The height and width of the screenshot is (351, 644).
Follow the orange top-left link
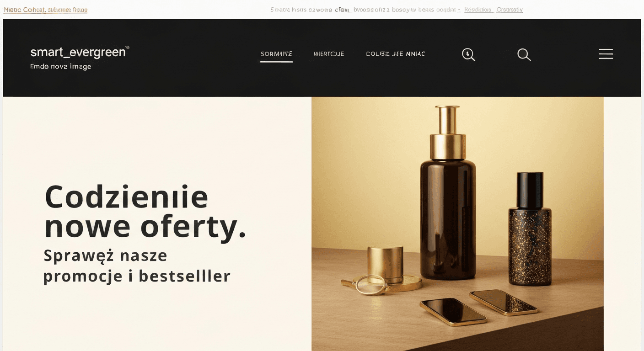(45, 10)
